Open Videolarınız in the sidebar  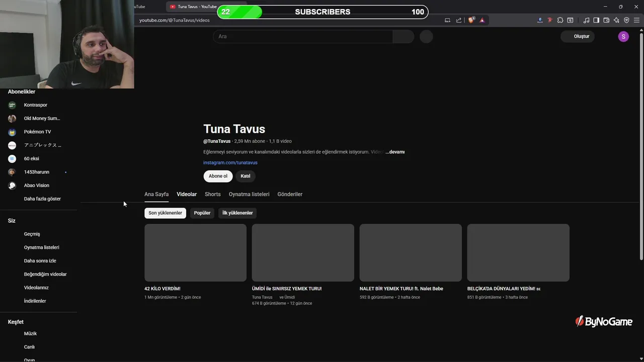36,288
